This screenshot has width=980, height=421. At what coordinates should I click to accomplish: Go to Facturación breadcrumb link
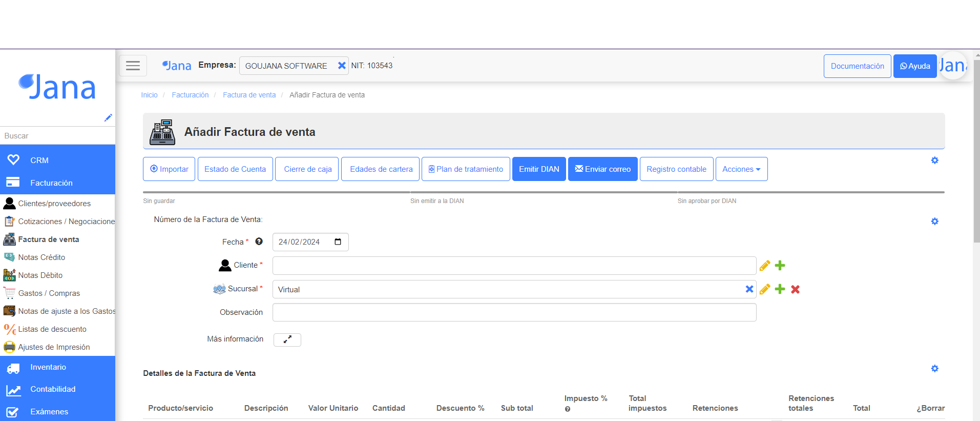point(190,95)
